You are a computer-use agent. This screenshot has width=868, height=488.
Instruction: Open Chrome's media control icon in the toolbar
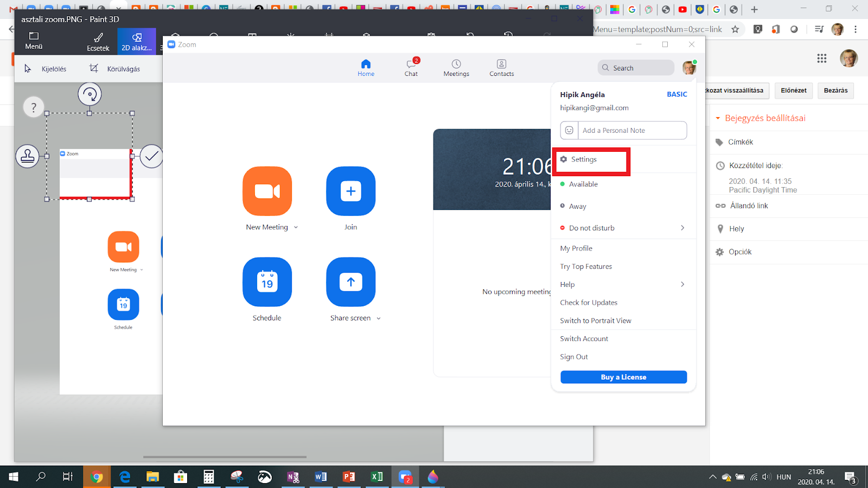click(x=819, y=29)
